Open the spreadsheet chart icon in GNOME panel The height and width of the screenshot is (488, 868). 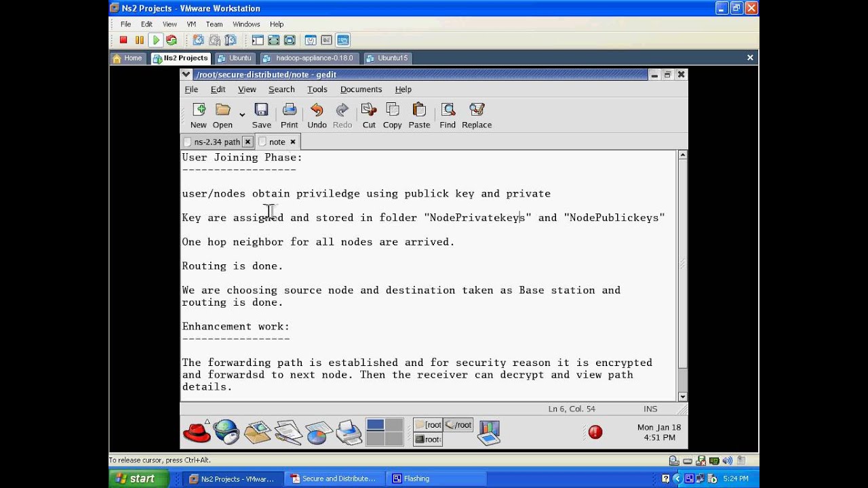point(319,432)
